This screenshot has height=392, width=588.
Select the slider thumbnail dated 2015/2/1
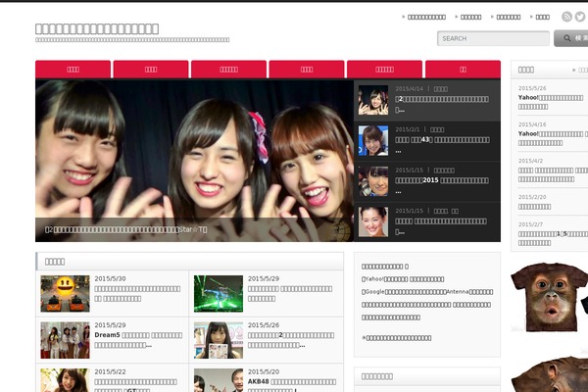[373, 141]
